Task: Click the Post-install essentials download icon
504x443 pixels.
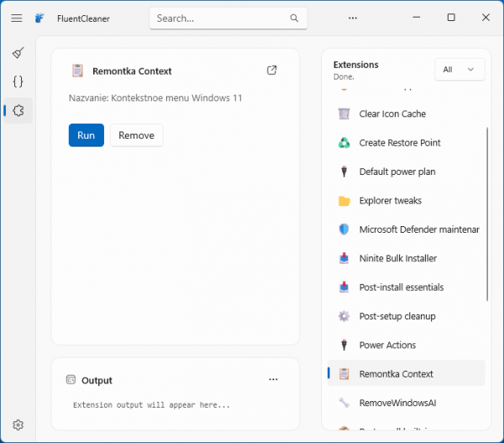Action: (x=344, y=287)
